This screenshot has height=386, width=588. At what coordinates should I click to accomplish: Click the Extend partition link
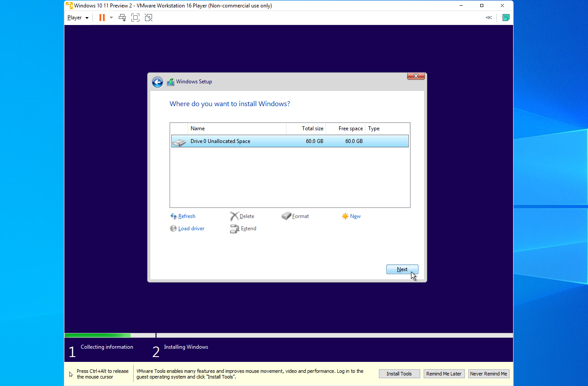pyautogui.click(x=248, y=229)
